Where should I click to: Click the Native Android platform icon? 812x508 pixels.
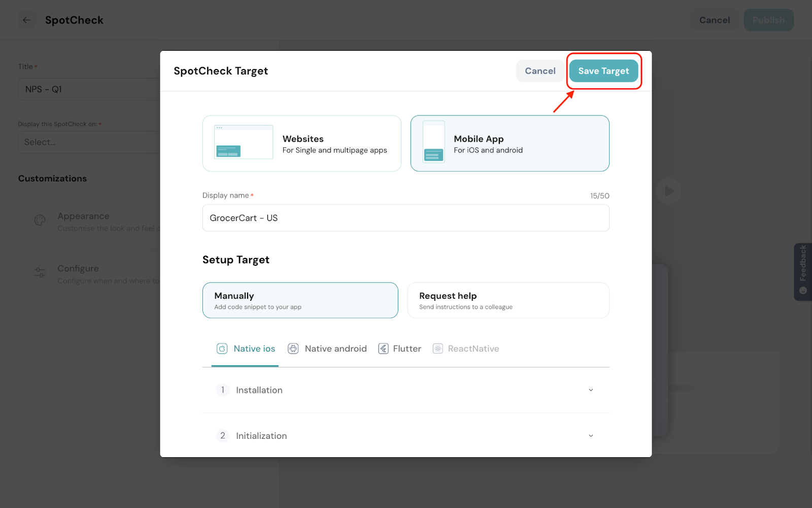(x=293, y=348)
